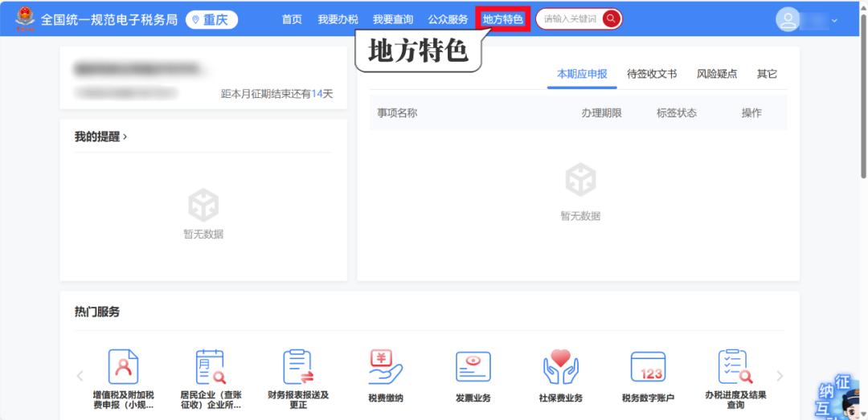This screenshot has height=420, width=868.
Task: Open 财务报表报送及更正 icon
Action: (298, 368)
